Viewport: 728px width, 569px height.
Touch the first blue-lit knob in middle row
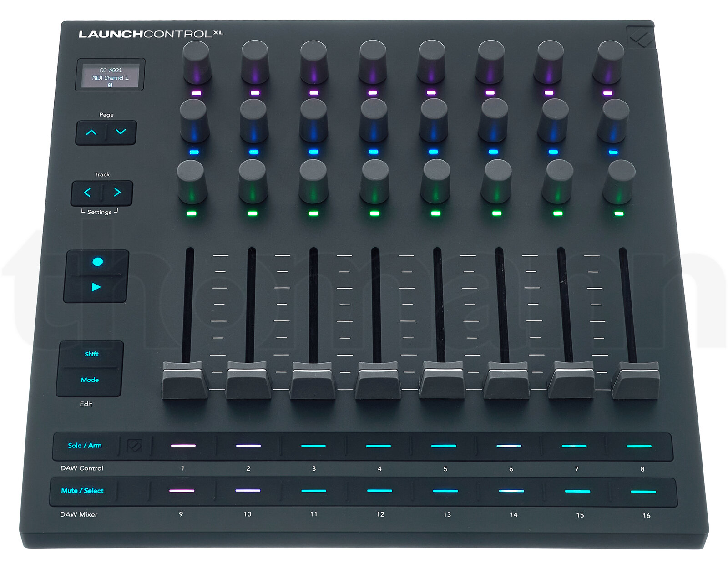click(x=195, y=121)
